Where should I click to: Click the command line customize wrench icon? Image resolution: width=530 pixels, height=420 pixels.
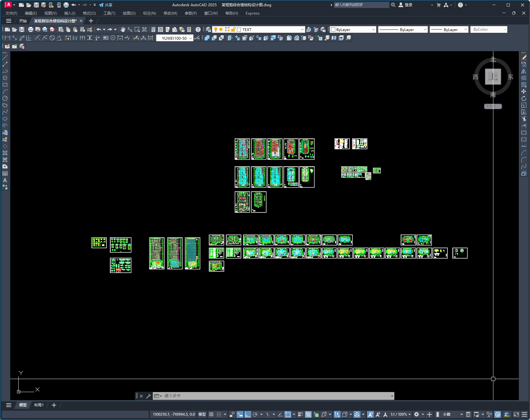(x=148, y=396)
